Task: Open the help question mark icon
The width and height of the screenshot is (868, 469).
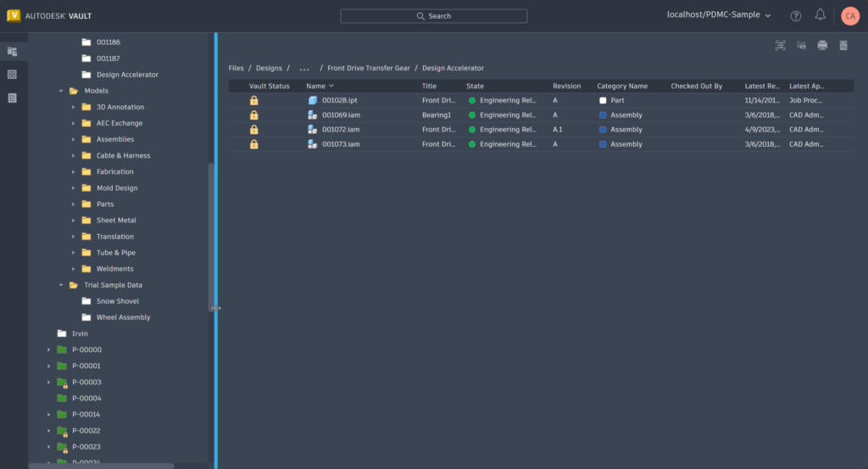Action: (x=795, y=16)
